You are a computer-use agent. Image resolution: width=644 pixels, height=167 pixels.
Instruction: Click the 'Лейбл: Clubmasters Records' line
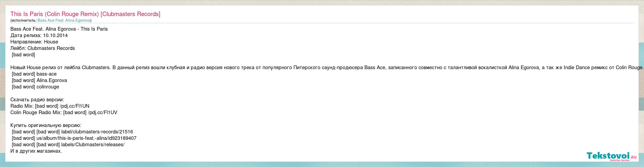point(43,48)
